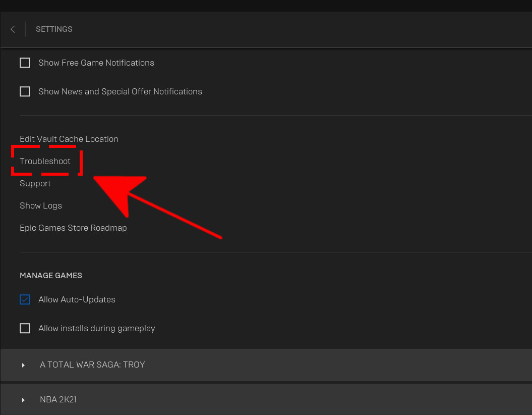Viewport: 532px width, 415px height.
Task: Click the triangle icon next to NBA 2K21
Action: [x=23, y=399]
